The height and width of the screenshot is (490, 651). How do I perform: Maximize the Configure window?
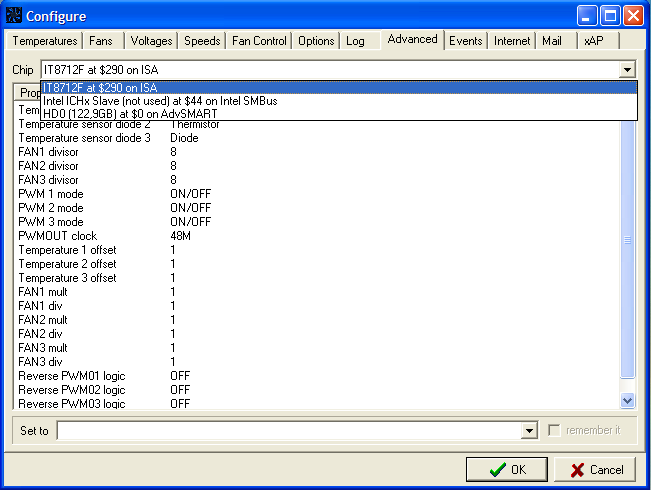[610, 16]
